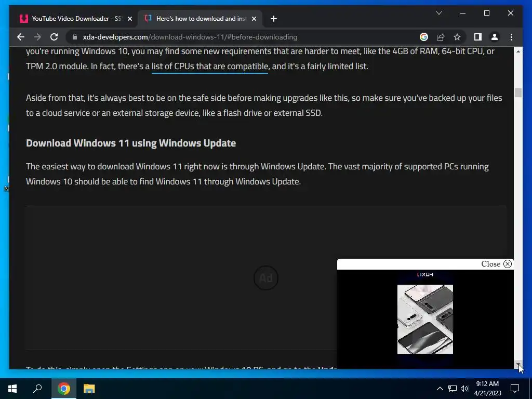Open the 'list of CPUs that are compatible' link
The image size is (532, 399).
click(210, 66)
